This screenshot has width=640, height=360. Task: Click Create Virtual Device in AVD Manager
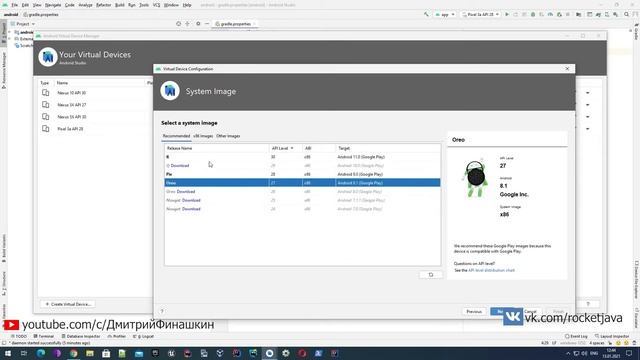point(68,304)
